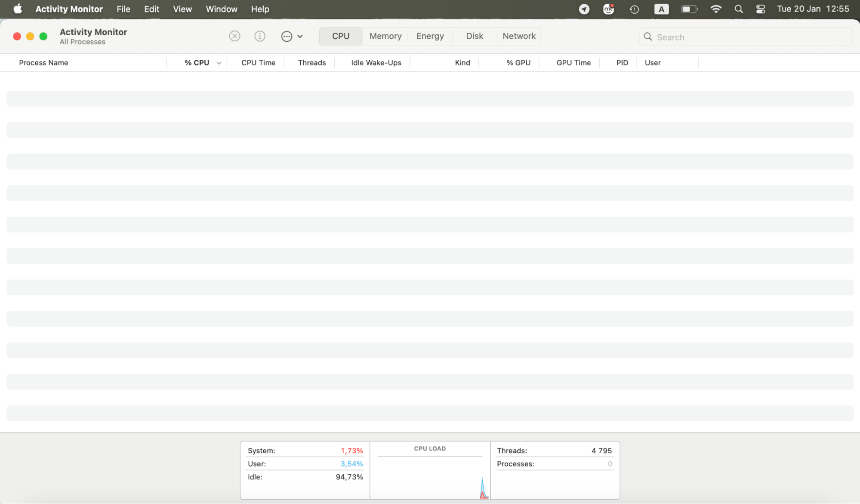Open the Window menu

[x=221, y=9]
